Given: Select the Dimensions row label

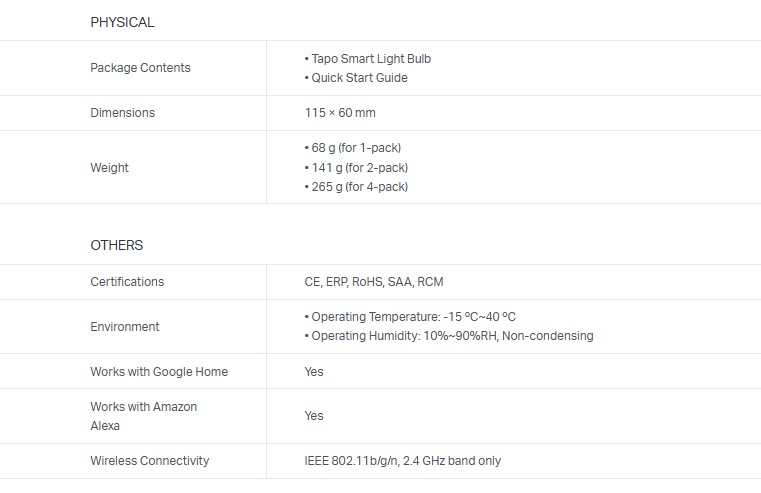Looking at the screenshot, I should coord(122,113).
